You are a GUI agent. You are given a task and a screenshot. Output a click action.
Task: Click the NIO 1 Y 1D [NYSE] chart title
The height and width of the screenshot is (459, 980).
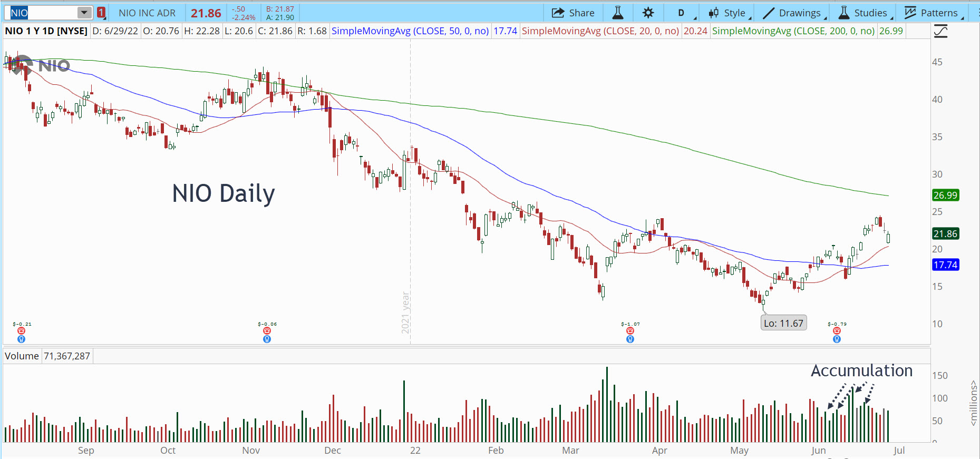click(x=46, y=31)
